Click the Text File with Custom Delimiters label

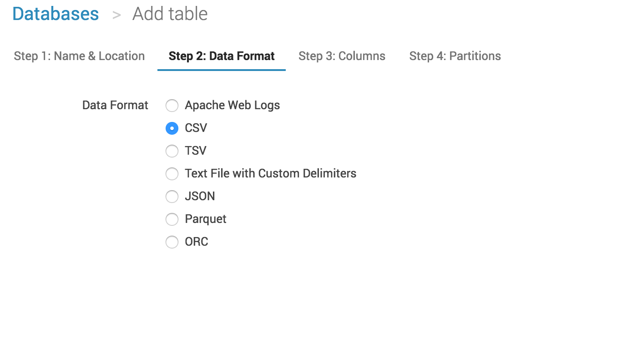(x=270, y=174)
